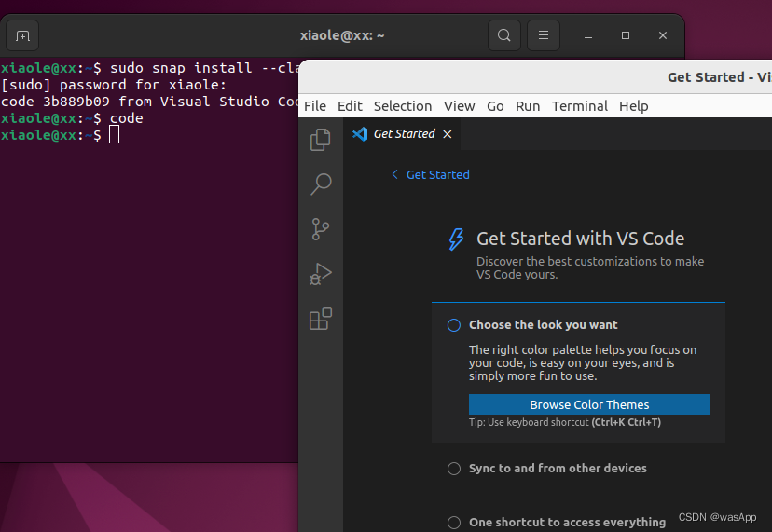Open the Source Control view
Image resolution: width=772 pixels, height=532 pixels.
(321, 229)
